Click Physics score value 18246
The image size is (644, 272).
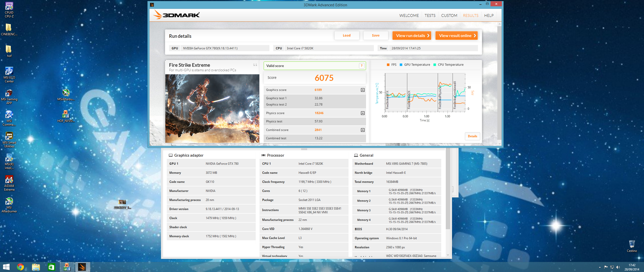(x=319, y=113)
